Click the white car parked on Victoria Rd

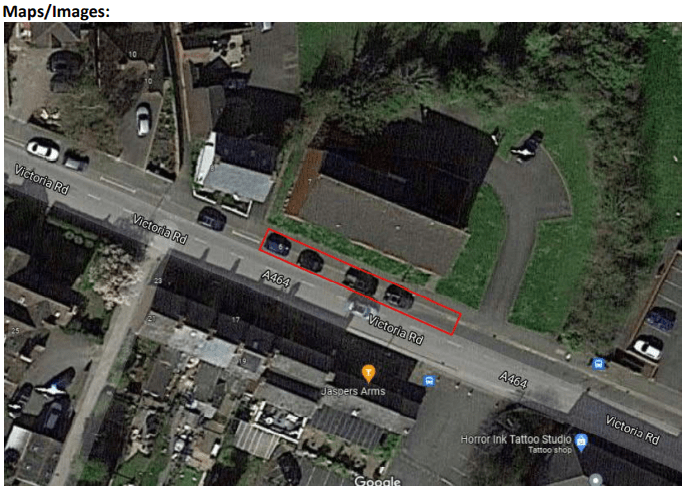point(43,150)
